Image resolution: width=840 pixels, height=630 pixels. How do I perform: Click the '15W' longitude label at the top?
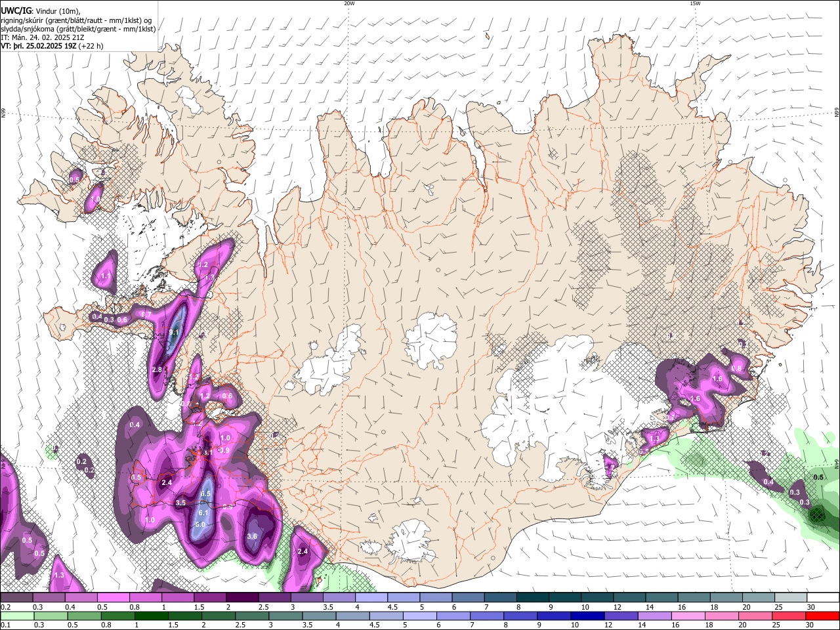click(695, 3)
